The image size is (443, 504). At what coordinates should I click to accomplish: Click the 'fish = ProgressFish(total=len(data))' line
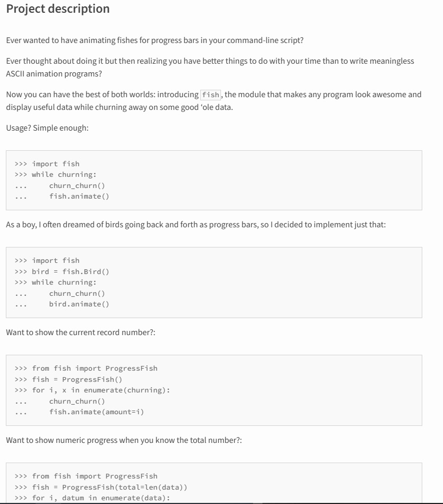(109, 487)
